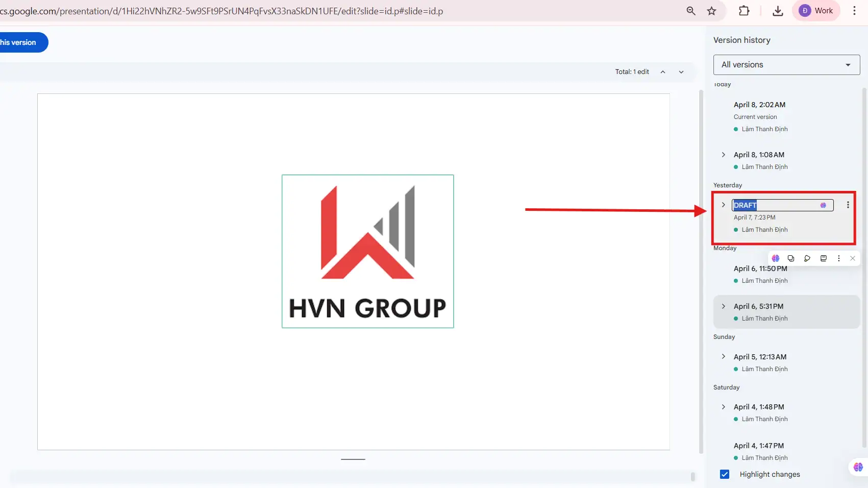Open the browser downloads icon
The height and width of the screenshot is (488, 868).
point(778,11)
